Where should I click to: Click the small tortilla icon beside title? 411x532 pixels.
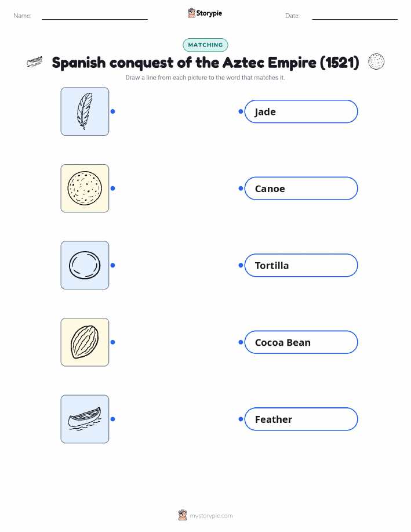point(376,61)
